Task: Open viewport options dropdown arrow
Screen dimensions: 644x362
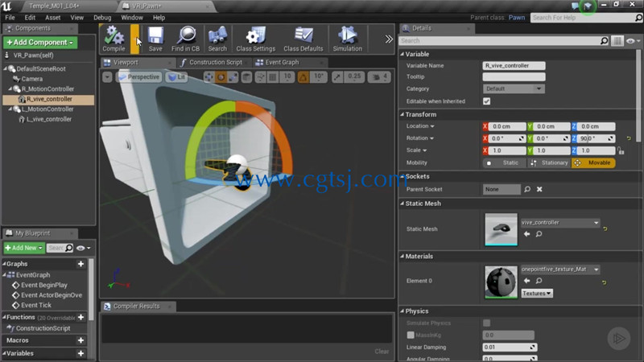Action: [x=107, y=77]
